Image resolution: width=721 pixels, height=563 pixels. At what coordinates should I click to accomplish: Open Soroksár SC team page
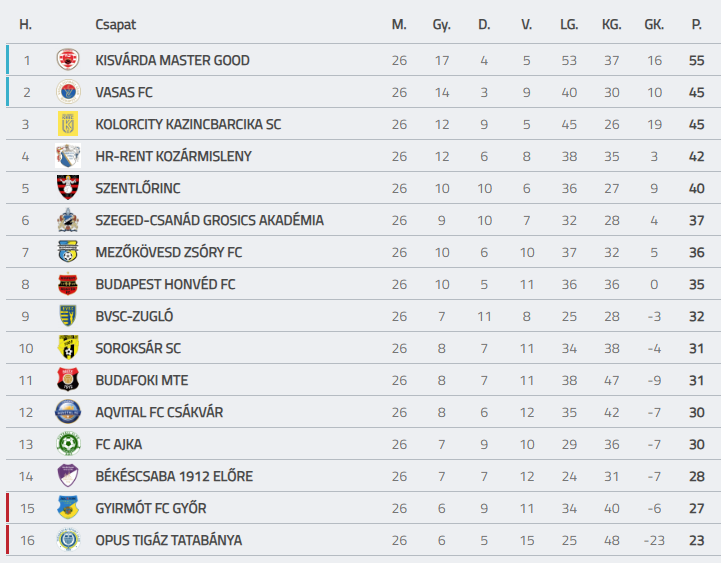[138, 348]
